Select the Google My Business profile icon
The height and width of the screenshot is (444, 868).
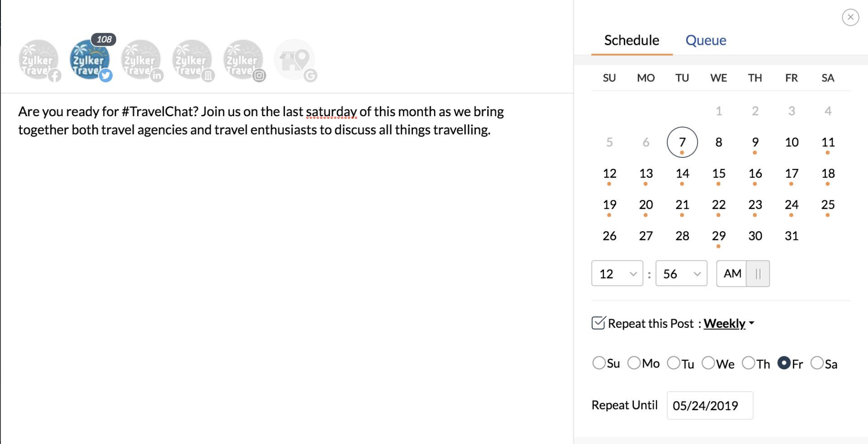click(294, 60)
